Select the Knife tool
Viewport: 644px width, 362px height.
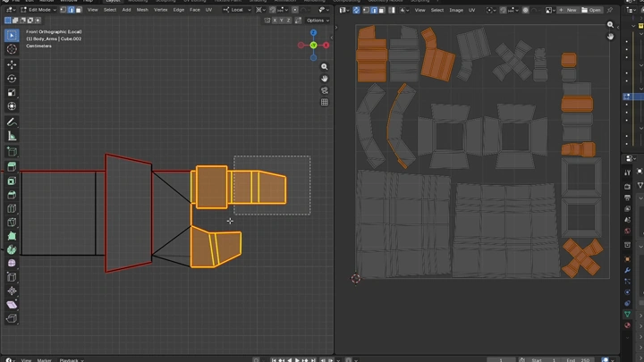12,222
